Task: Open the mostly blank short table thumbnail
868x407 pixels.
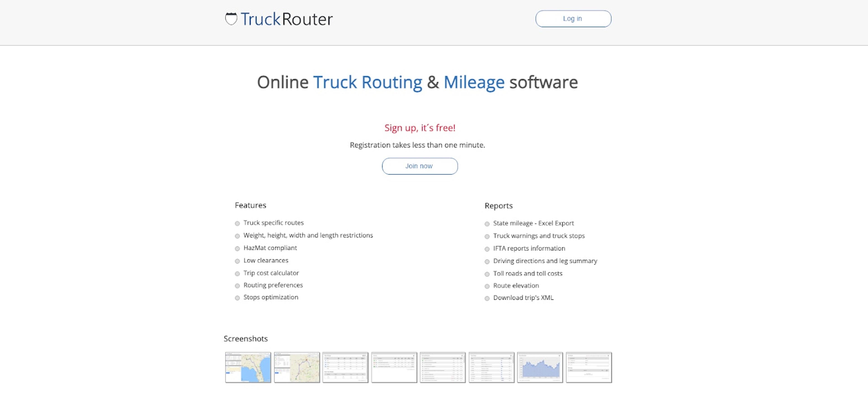Action: (394, 367)
